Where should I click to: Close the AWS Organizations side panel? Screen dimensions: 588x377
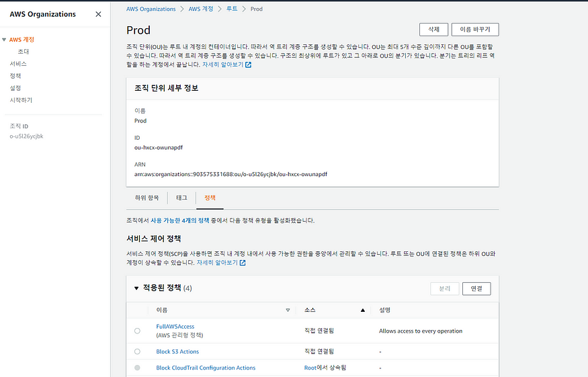pyautogui.click(x=98, y=14)
